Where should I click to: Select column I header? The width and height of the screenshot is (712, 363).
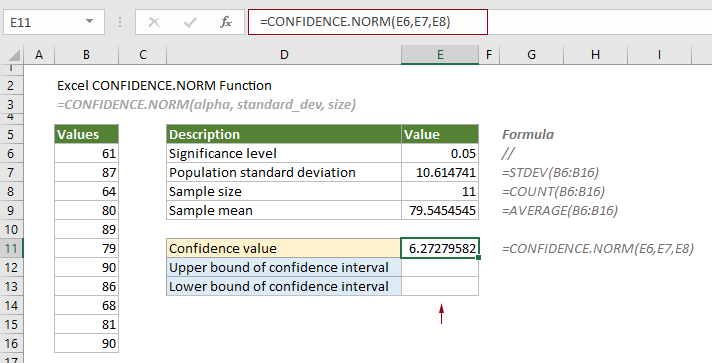[x=659, y=55]
